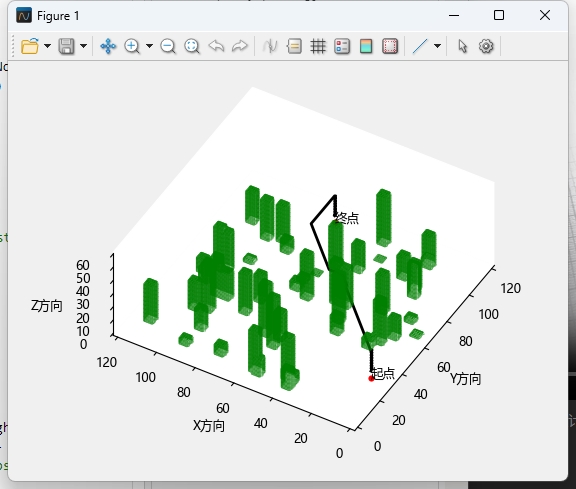576x489 pixels.
Task: Click the redo forward arrow button
Action: [240, 46]
